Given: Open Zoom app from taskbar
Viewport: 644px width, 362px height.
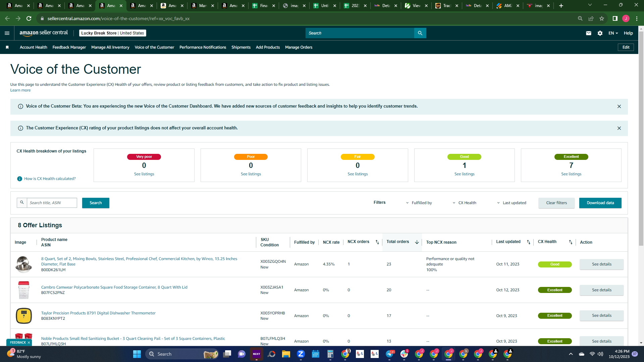Looking at the screenshot, I should click(301, 354).
